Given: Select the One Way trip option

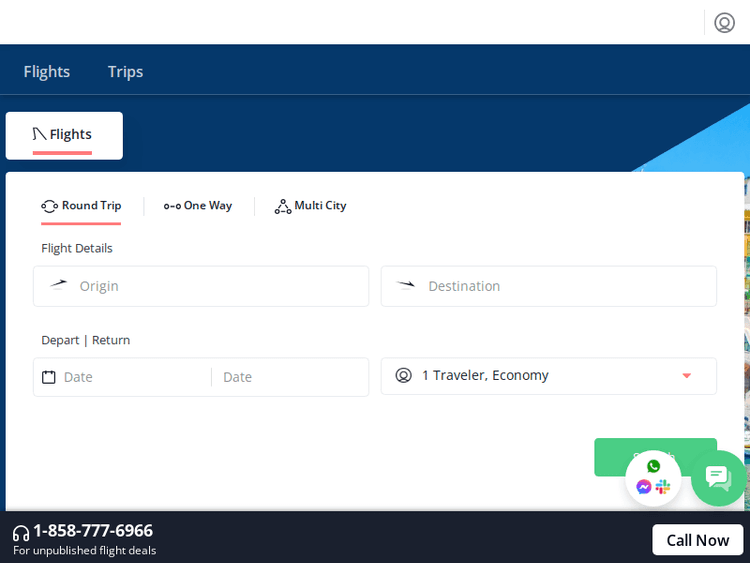Looking at the screenshot, I should tap(198, 206).
